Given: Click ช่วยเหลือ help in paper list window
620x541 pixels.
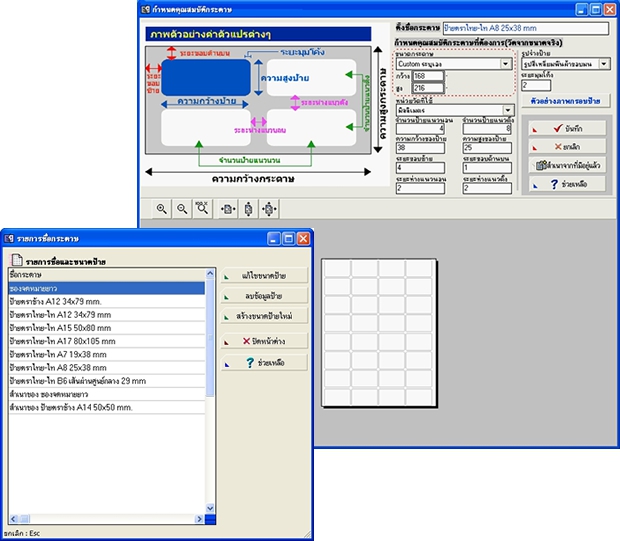Looking at the screenshot, I should click(264, 362).
